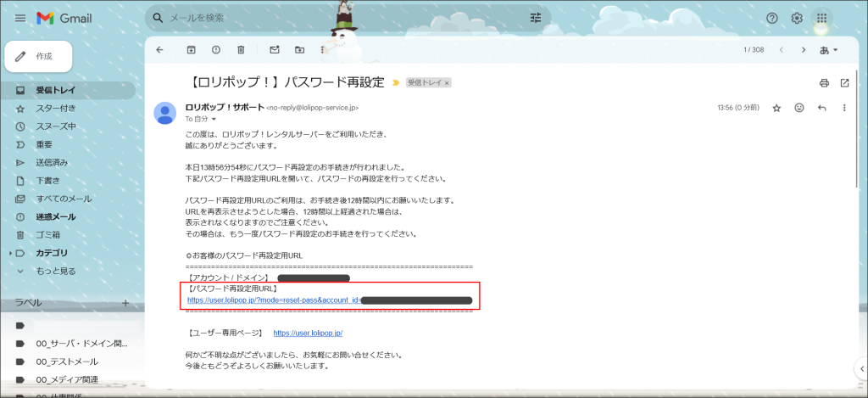Expand the カテゴリ section
Screen dimensions: 868x398
click(x=10, y=253)
